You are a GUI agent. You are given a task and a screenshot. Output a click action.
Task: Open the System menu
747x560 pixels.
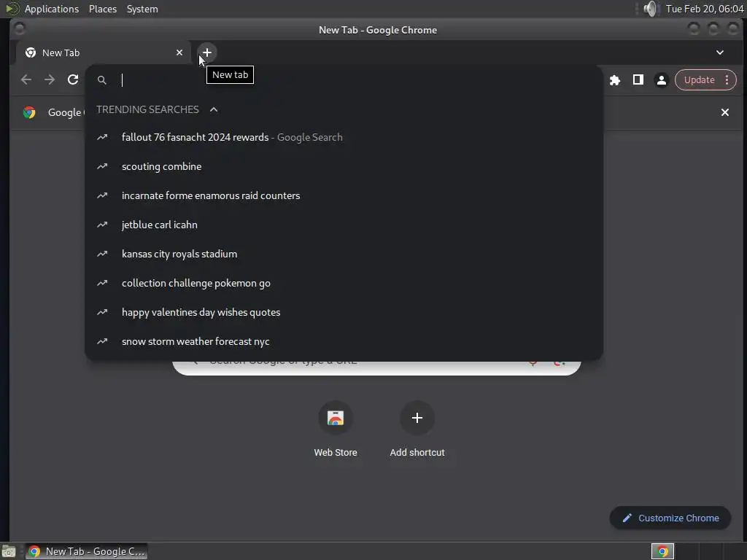[142, 9]
